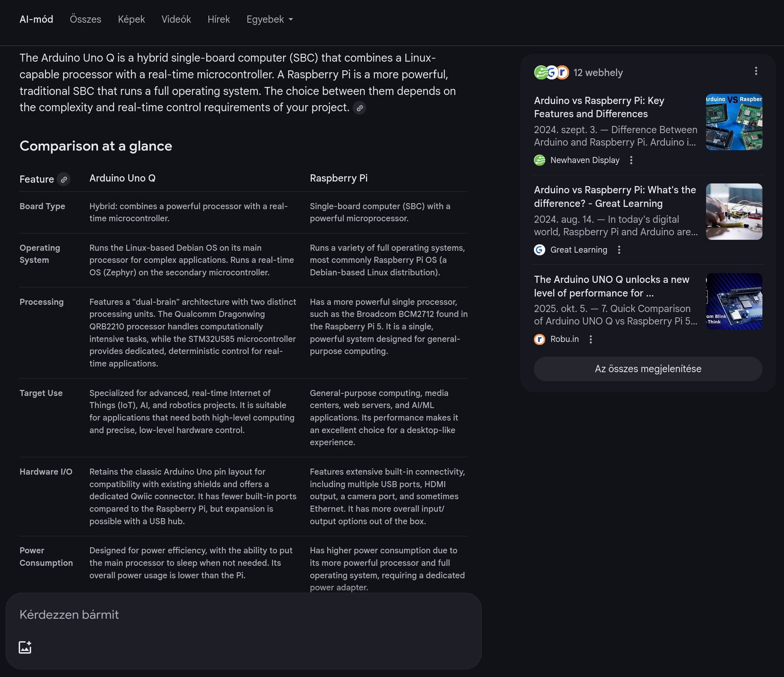This screenshot has width=784, height=677.
Task: Click the Arduino VS Raspberry thumbnail image
Action: 734,122
